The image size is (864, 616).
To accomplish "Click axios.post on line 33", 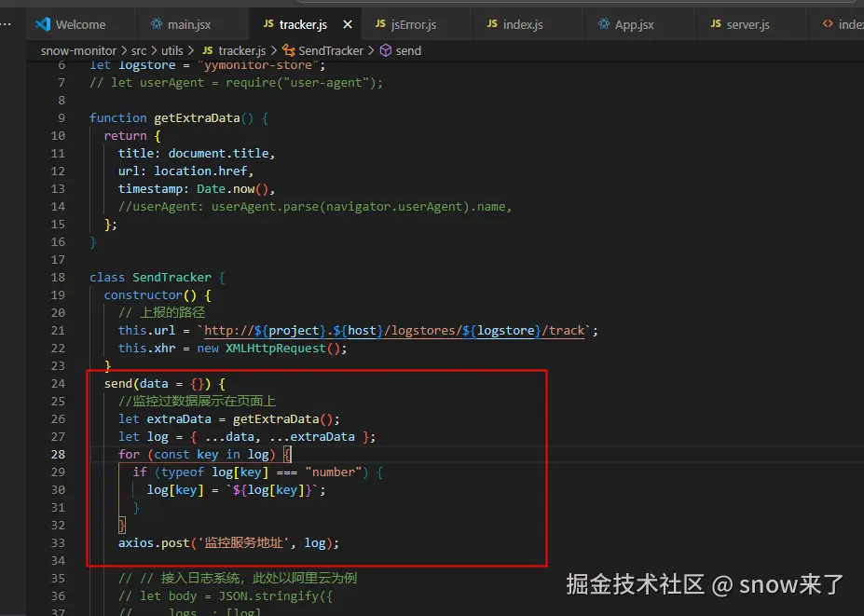I will (154, 542).
